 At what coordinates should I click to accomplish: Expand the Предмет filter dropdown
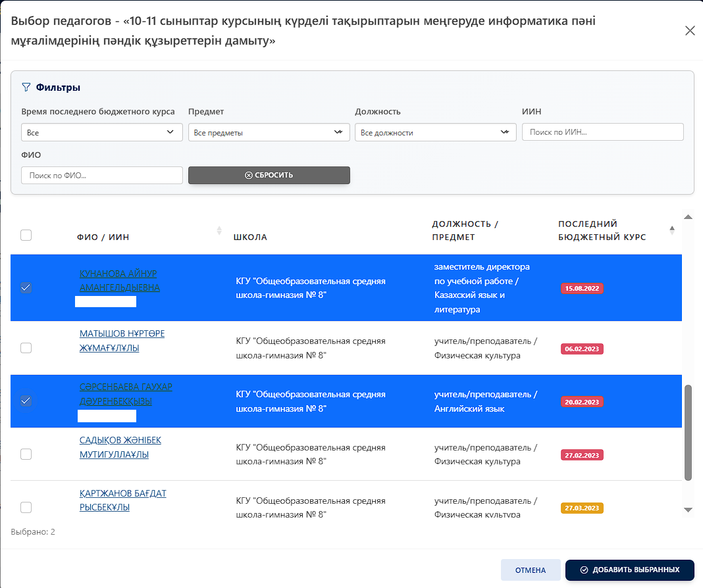(x=269, y=132)
